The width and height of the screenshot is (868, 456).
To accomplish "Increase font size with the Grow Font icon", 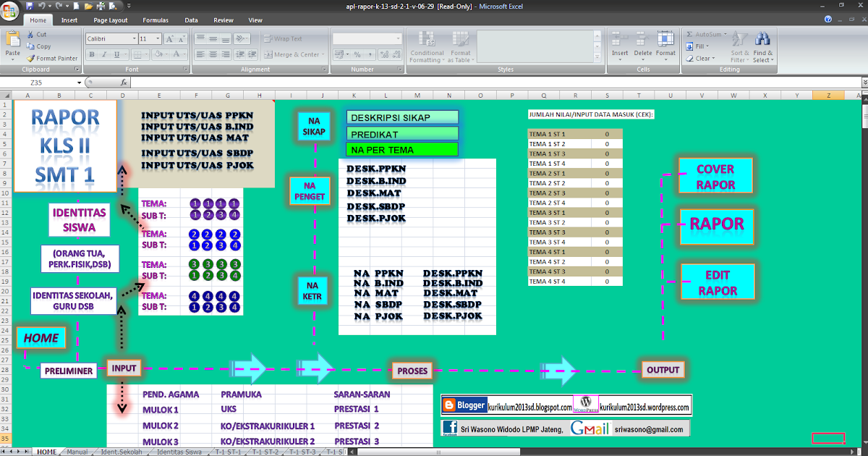I will pyautogui.click(x=171, y=38).
